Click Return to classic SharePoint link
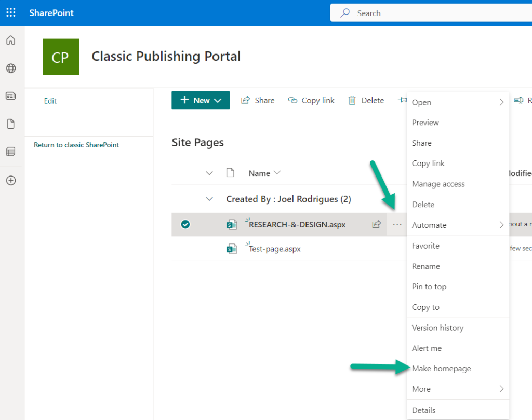532x420 pixels. point(76,145)
